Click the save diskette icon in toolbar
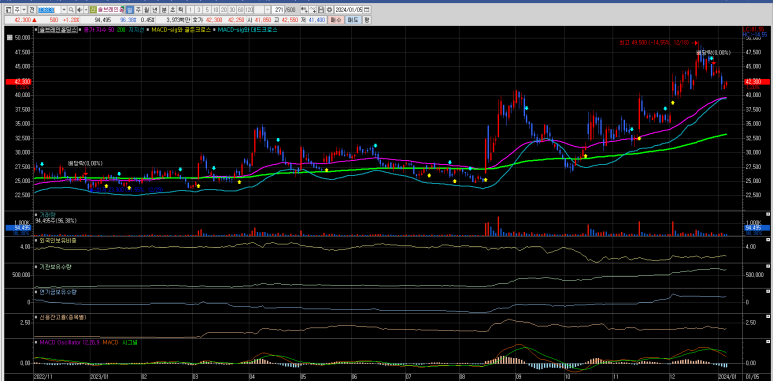The height and width of the screenshot is (381, 773). pyautogui.click(x=321, y=10)
